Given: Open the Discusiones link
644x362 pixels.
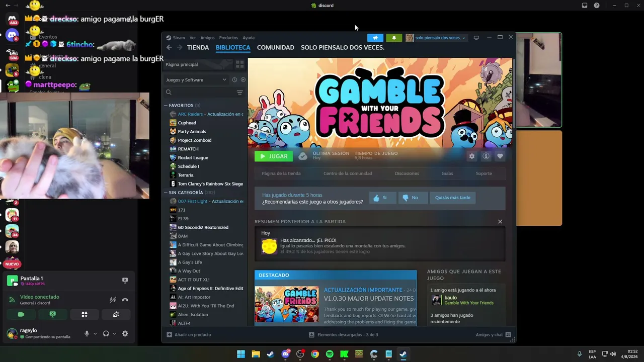Looking at the screenshot, I should click(x=407, y=173).
